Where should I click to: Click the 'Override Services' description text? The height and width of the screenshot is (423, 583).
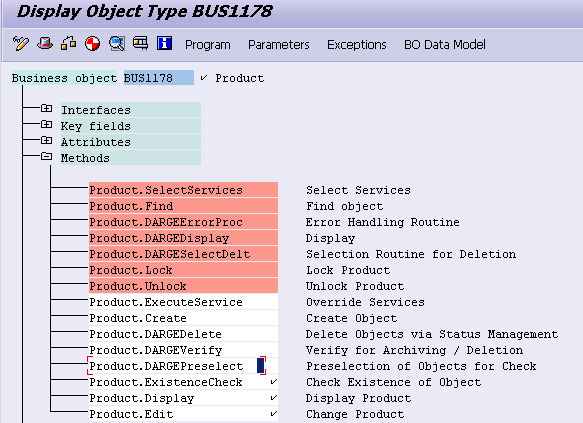(x=365, y=302)
